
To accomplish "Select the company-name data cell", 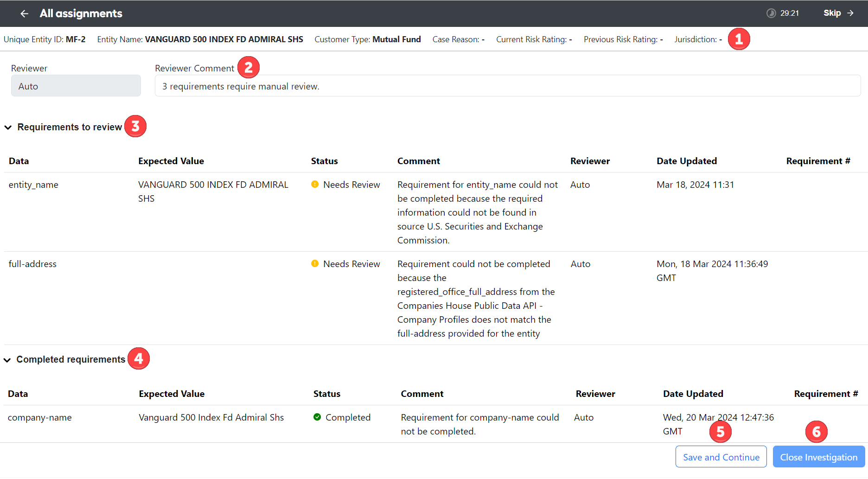I will tap(40, 417).
